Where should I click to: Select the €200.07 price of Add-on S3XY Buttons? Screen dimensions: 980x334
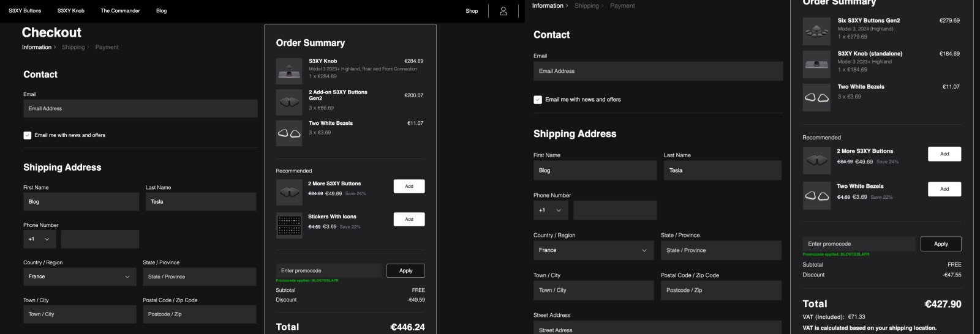(x=414, y=95)
